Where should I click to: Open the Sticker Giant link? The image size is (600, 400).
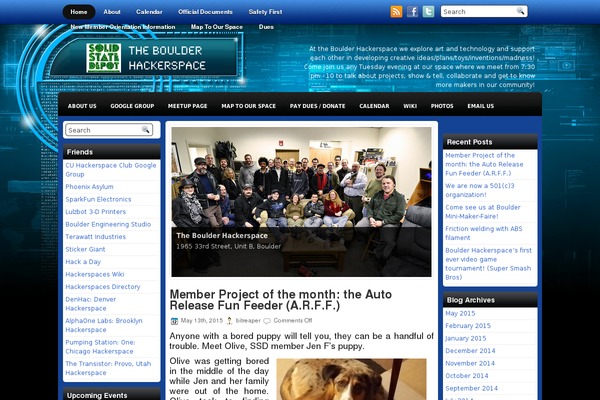(x=85, y=249)
